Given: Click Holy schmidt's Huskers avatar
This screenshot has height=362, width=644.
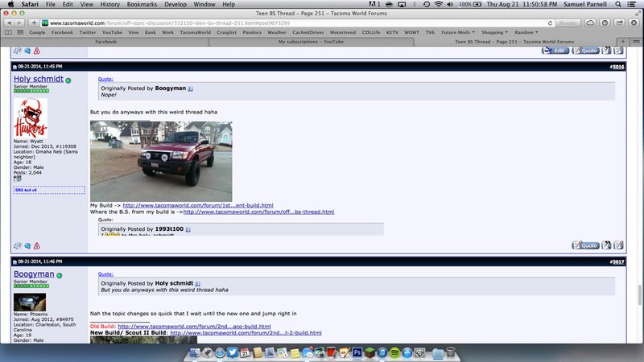Looking at the screenshot, I should 31,117.
